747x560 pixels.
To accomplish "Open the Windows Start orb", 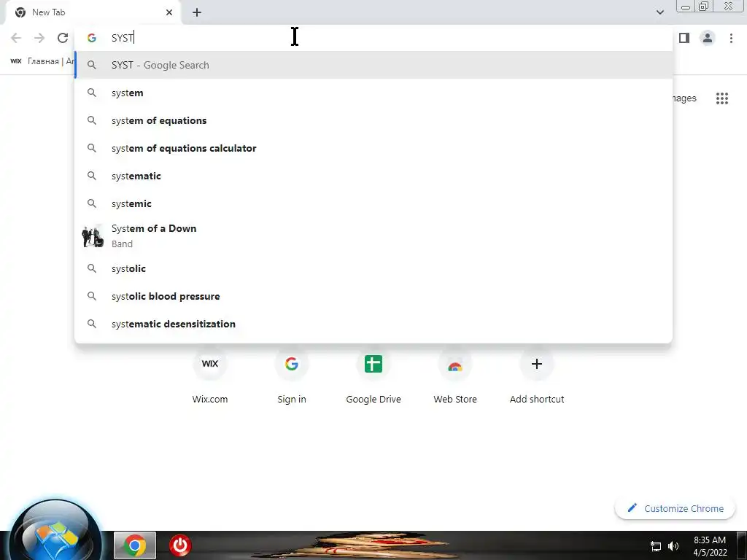I will (55, 532).
